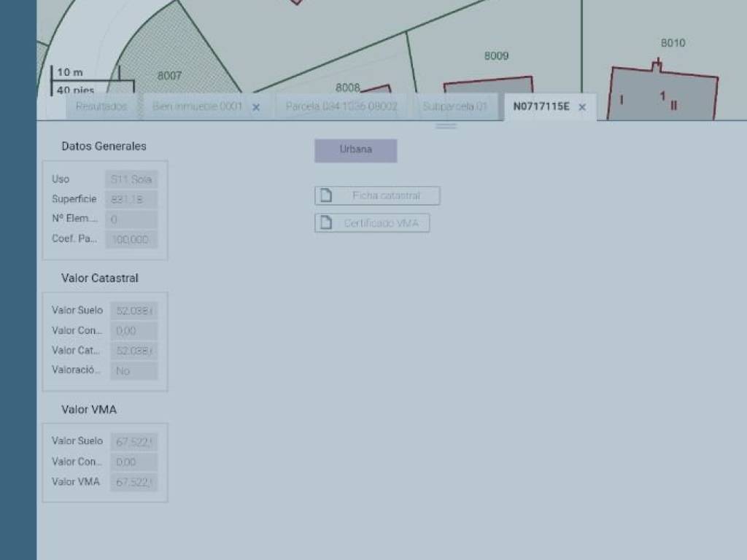Select the Superficie value field

click(131, 199)
